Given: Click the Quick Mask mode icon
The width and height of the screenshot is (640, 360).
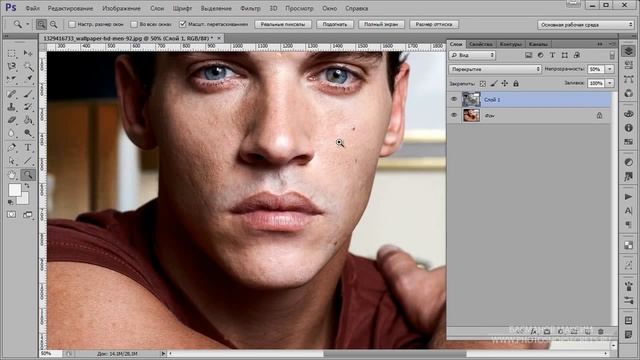Looking at the screenshot, I should click(x=11, y=214).
